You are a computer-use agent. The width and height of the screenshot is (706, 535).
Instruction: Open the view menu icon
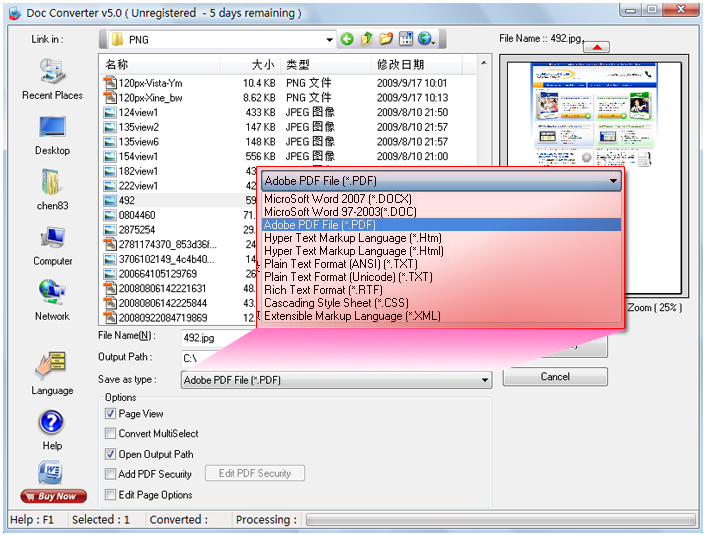pos(406,39)
